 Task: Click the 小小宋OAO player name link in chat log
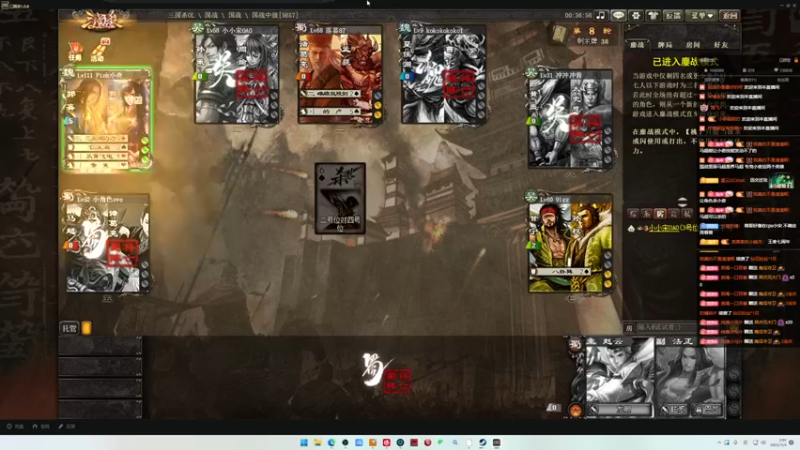(x=663, y=228)
